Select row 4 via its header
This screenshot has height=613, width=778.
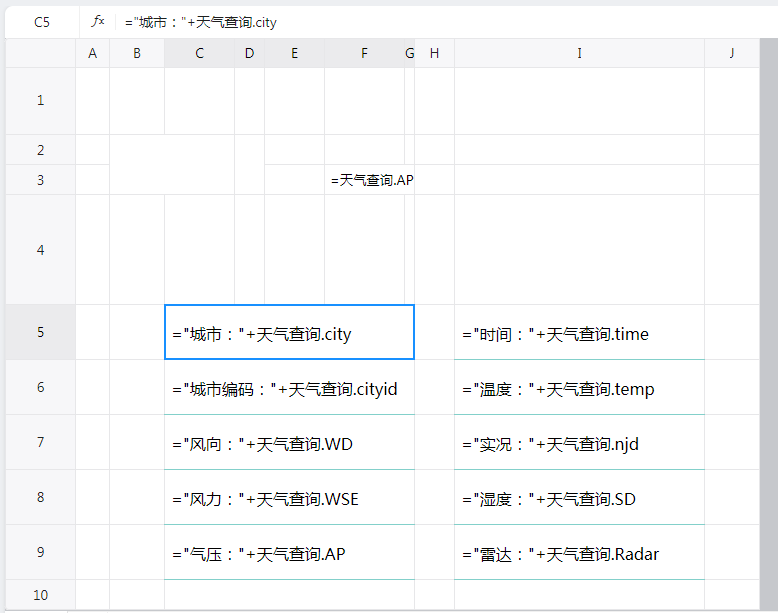click(40, 250)
